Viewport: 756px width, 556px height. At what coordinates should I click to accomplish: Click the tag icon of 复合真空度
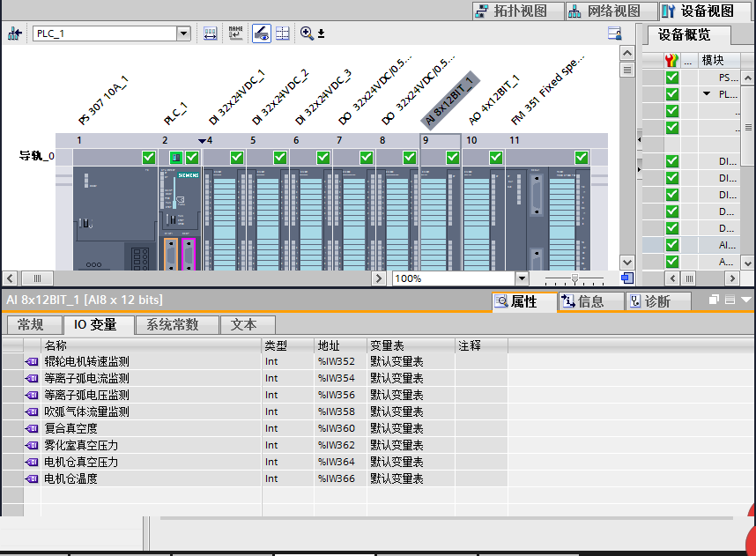[x=32, y=428]
